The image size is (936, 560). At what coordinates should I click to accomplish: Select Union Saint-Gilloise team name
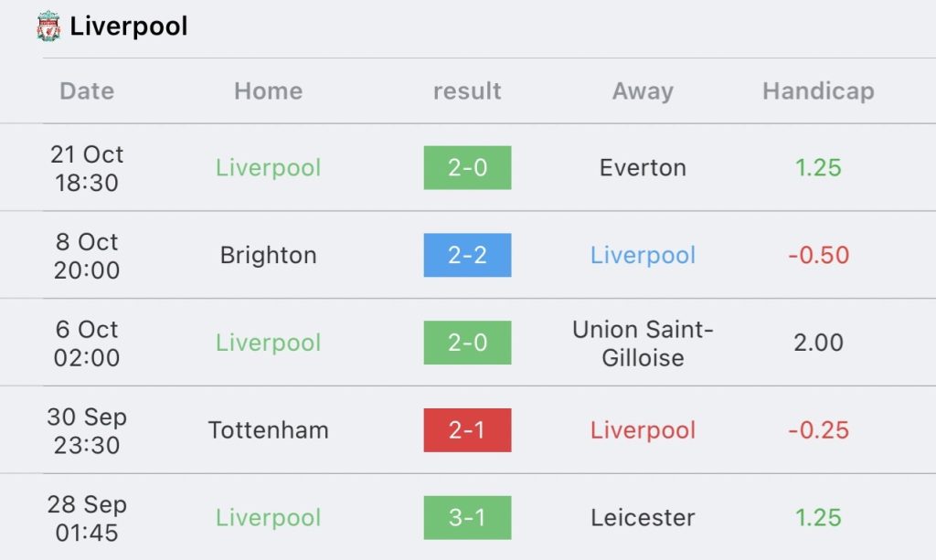click(643, 343)
